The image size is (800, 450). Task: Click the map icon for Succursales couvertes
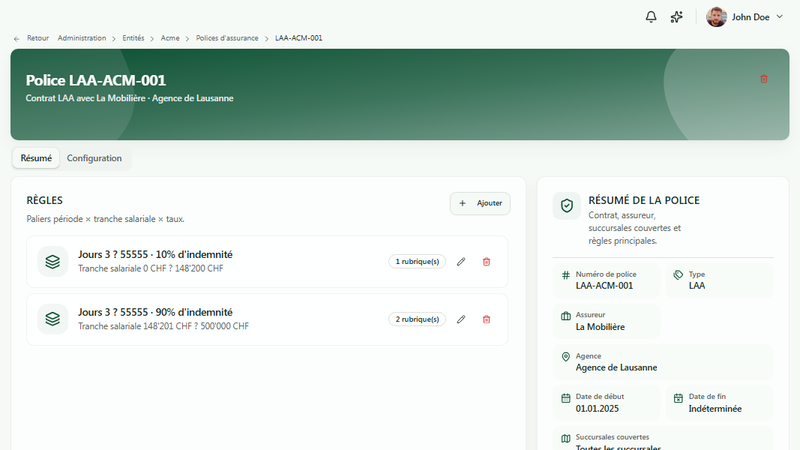[x=565, y=439]
